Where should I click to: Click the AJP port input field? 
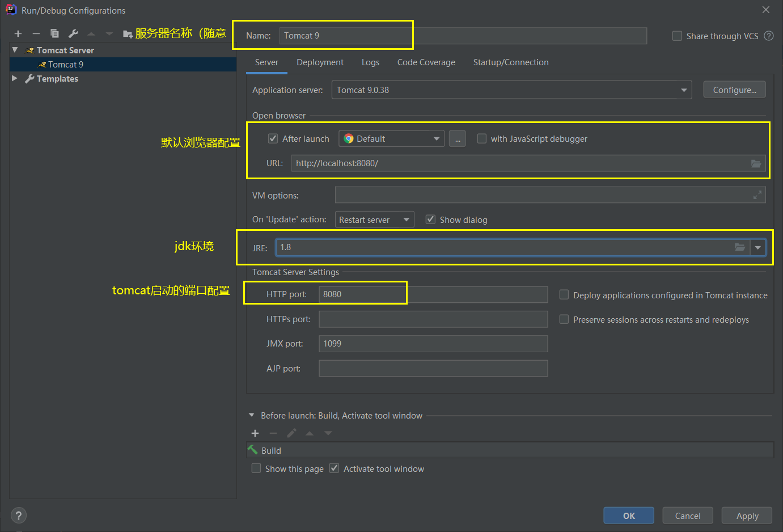click(x=433, y=368)
